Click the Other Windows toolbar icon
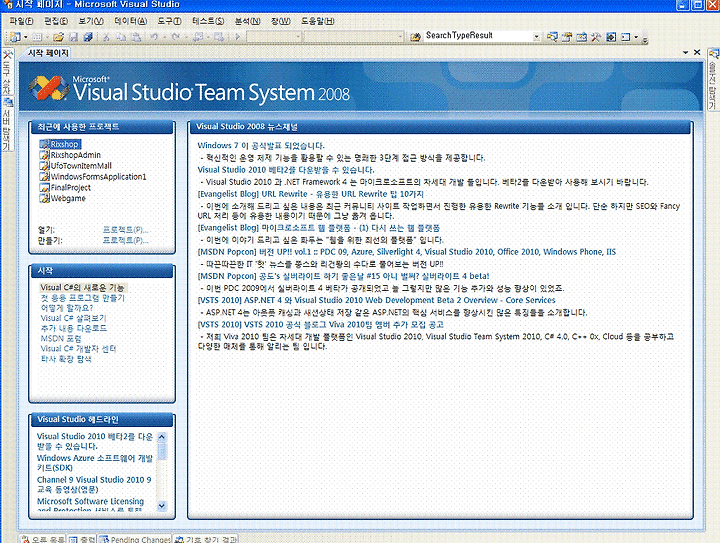Image resolution: width=720 pixels, height=543 pixels. point(625,37)
